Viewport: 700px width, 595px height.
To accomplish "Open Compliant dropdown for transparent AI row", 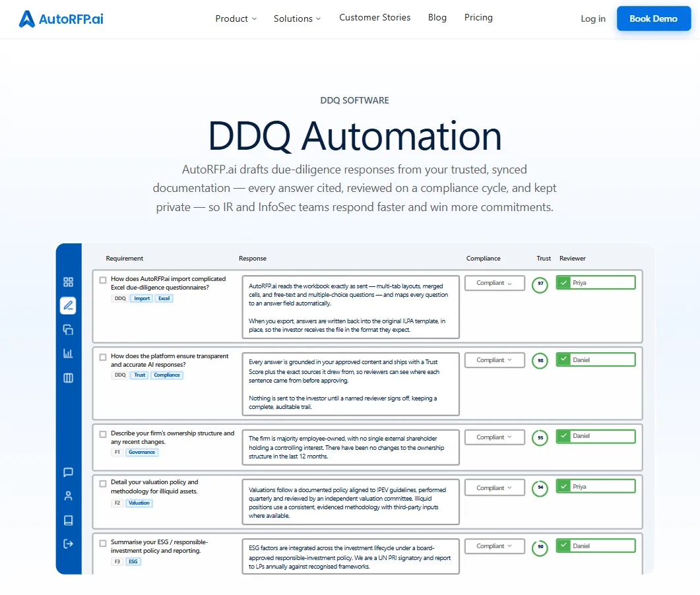I will point(495,360).
